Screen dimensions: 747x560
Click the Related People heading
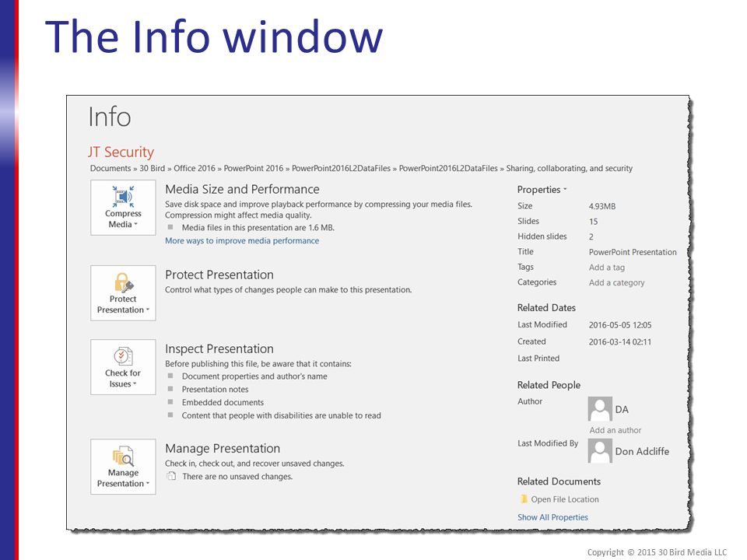(x=549, y=385)
